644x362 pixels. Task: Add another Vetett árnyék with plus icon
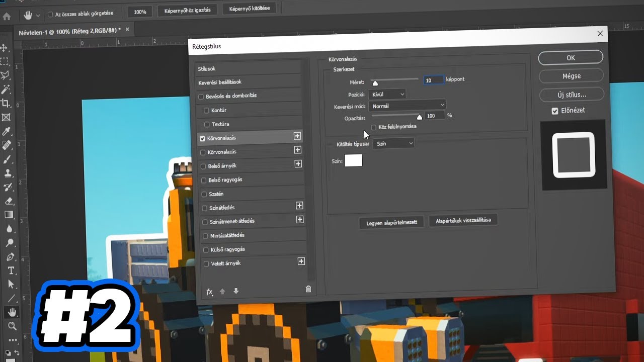point(301,261)
